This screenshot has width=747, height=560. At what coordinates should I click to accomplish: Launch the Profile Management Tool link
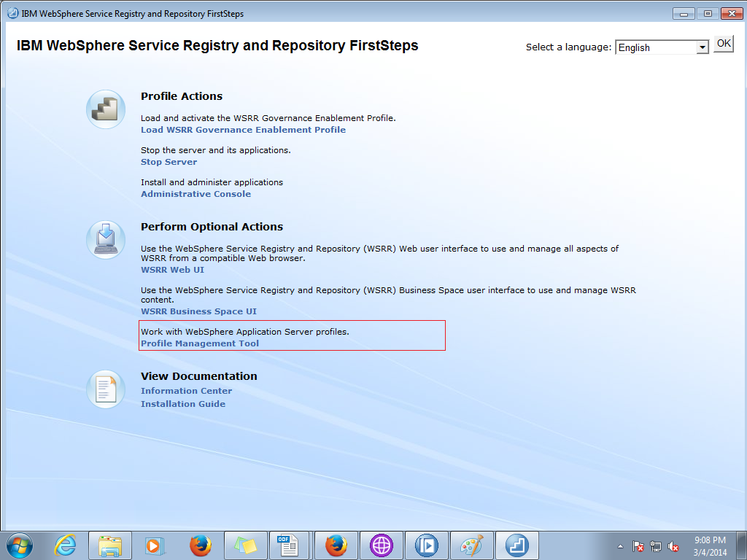pos(200,343)
